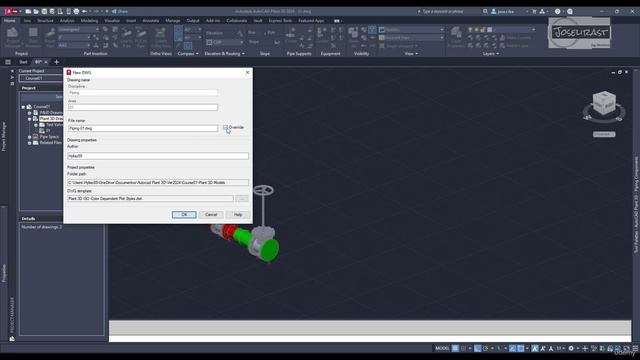Image resolution: width=640 pixels, height=360 pixels.
Task: Click the status bar settings gear icon
Action: (571, 348)
